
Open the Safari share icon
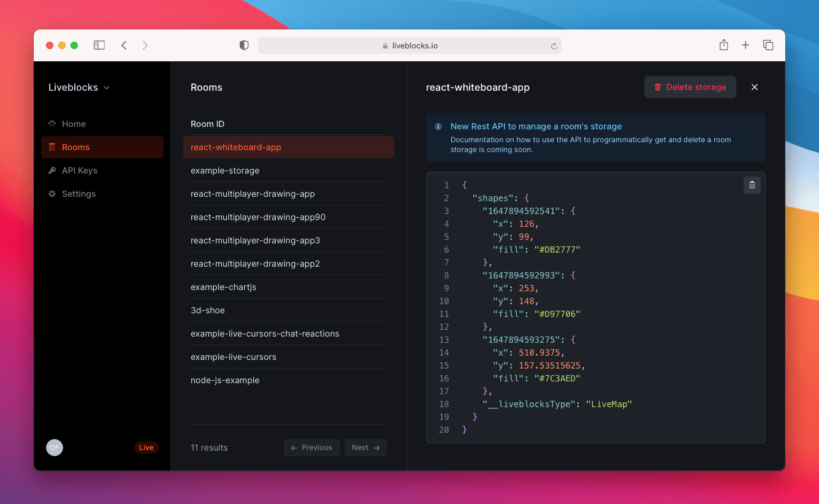pos(723,45)
